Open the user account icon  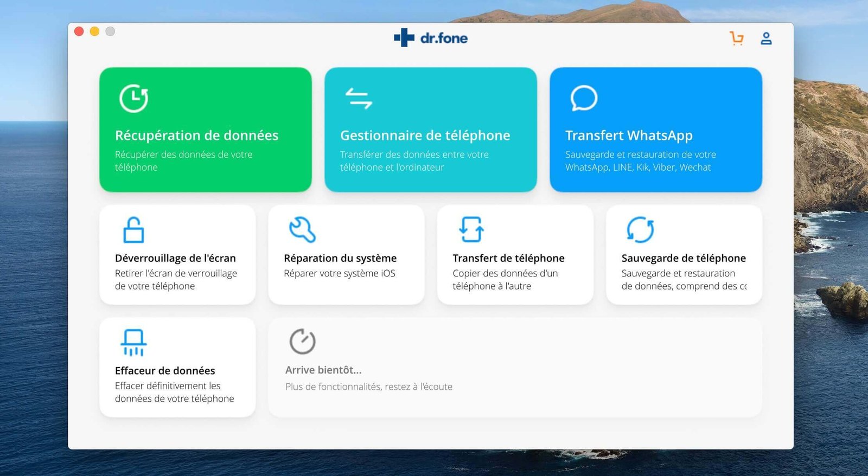766,38
